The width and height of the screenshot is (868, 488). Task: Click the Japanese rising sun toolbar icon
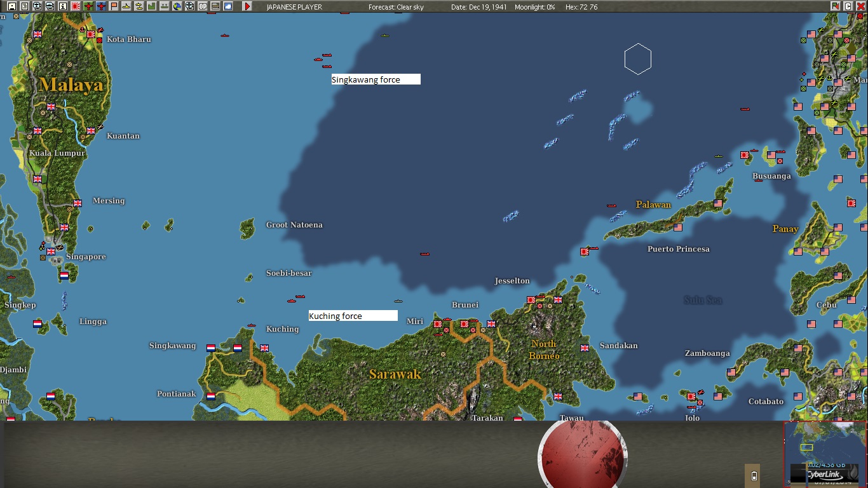point(75,6)
